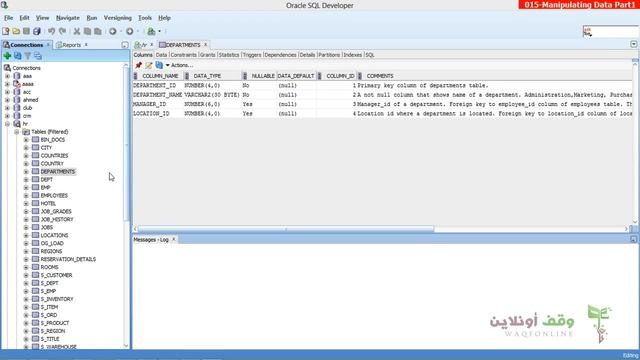
Task: Open the editor tab list dropdown
Action: pos(633,44)
